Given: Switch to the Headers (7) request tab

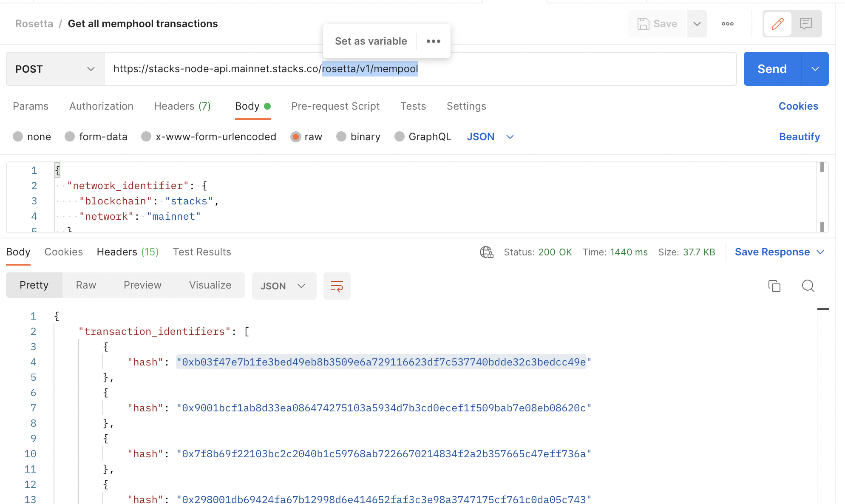Looking at the screenshot, I should coord(182,106).
